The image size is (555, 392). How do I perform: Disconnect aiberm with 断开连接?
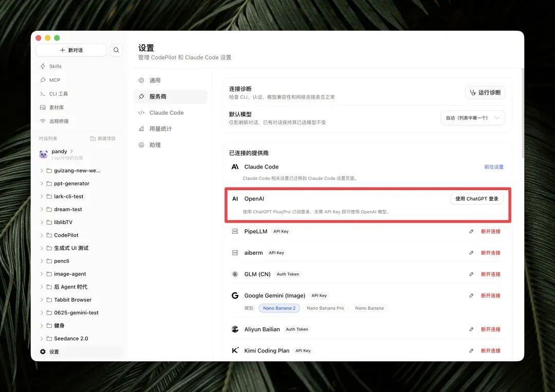click(x=491, y=253)
